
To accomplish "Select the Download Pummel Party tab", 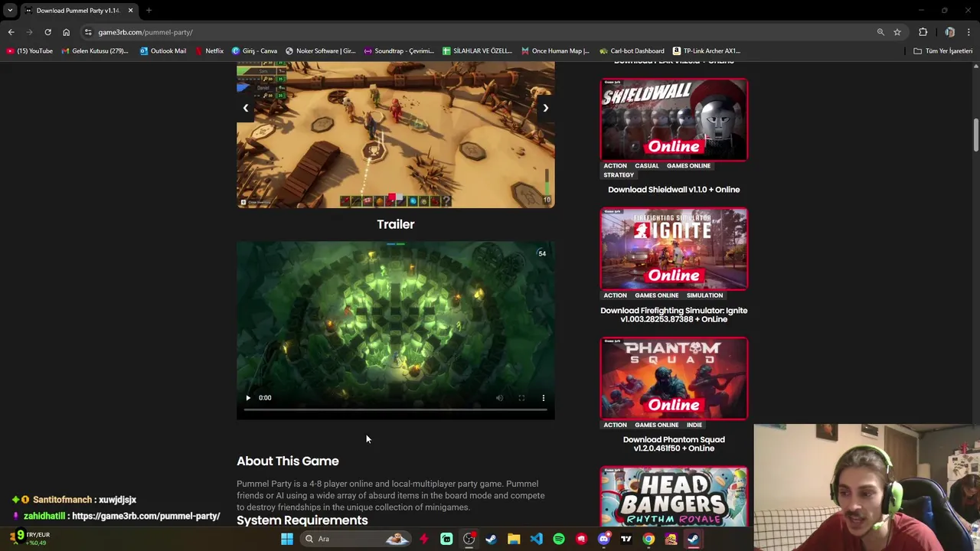I will pos(79,11).
